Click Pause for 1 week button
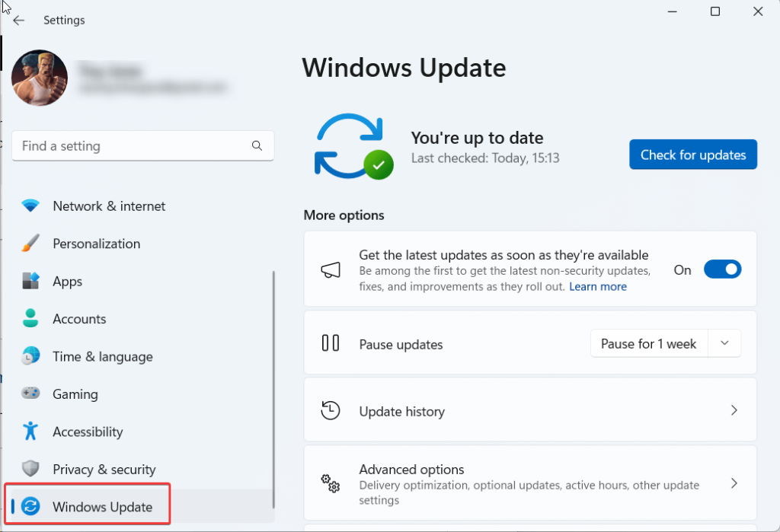 [648, 344]
